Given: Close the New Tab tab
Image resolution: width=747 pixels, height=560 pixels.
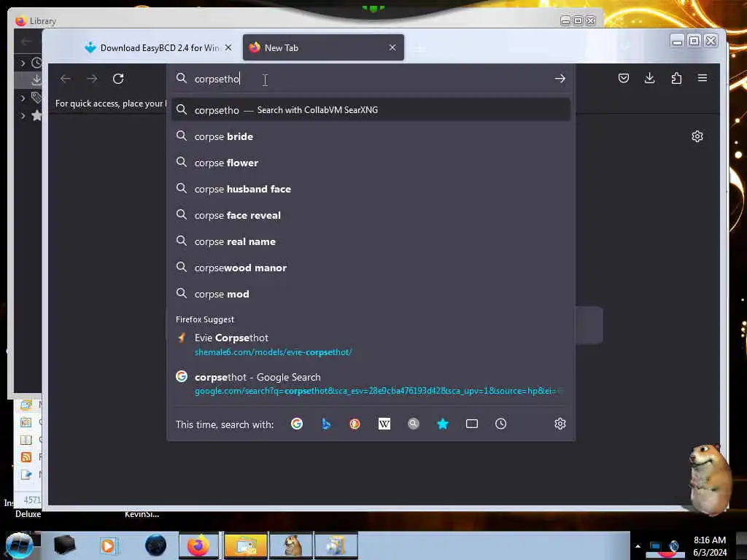Looking at the screenshot, I should coord(392,47).
